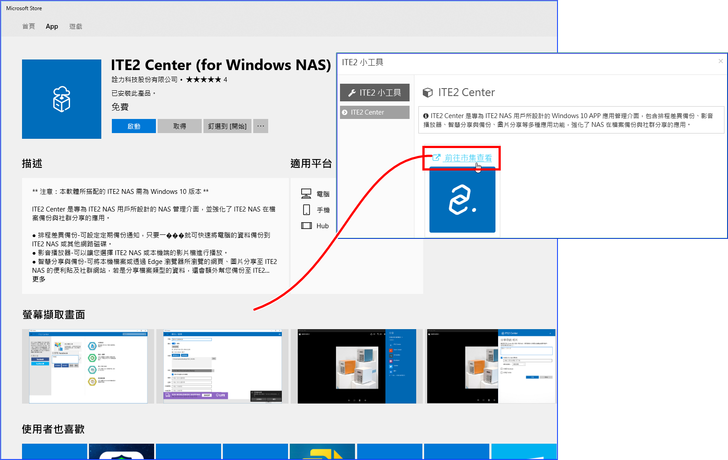This screenshot has height=460, width=728.
Task: Click the five-star rating of the app
Action: click(x=203, y=79)
